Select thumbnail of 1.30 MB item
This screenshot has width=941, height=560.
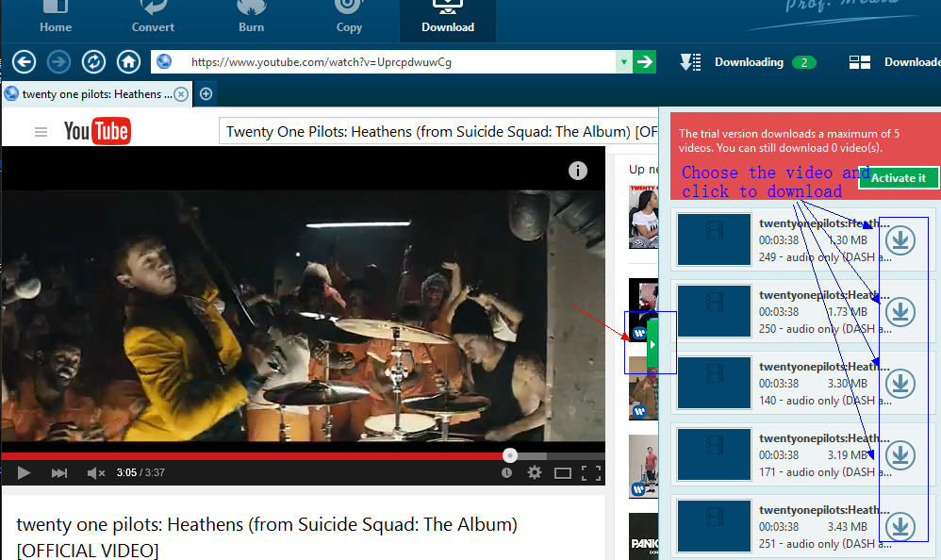click(714, 239)
